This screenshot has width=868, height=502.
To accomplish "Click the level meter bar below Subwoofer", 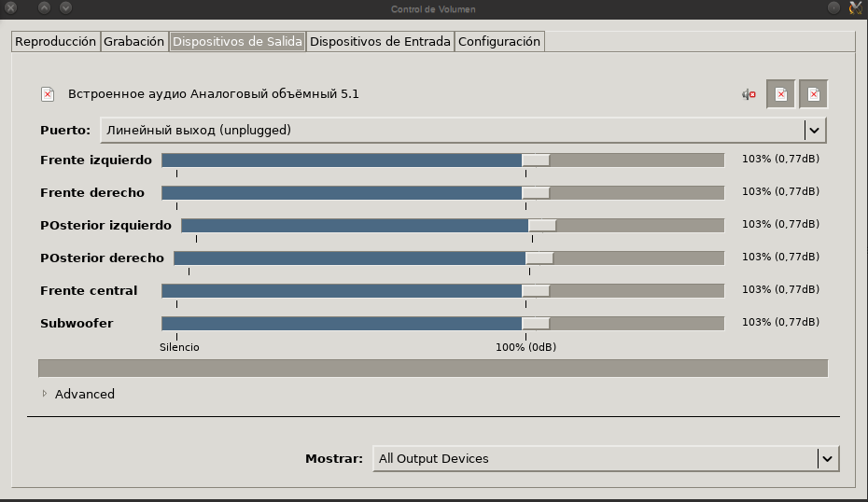I will tap(432, 369).
